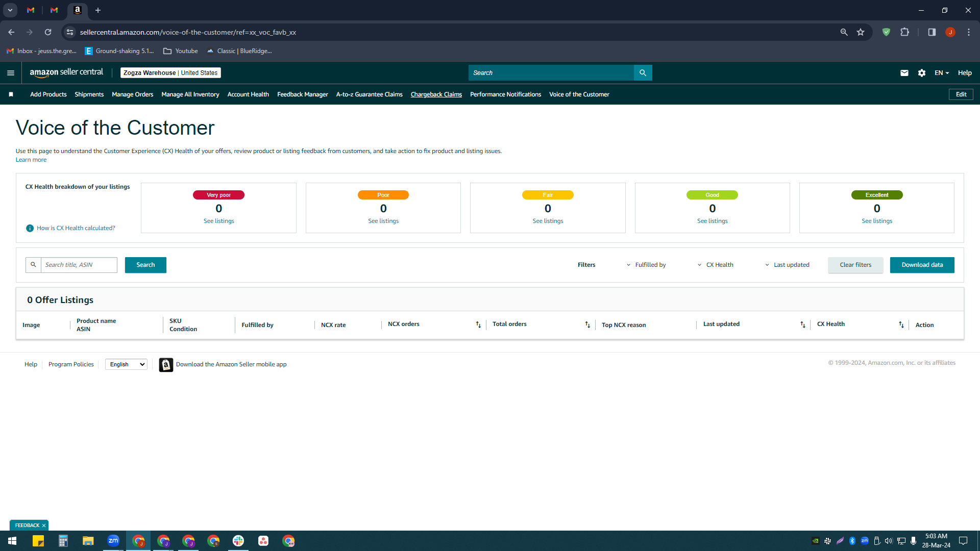The image size is (980, 551).
Task: Bookmark this page with star icon
Action: click(861, 32)
